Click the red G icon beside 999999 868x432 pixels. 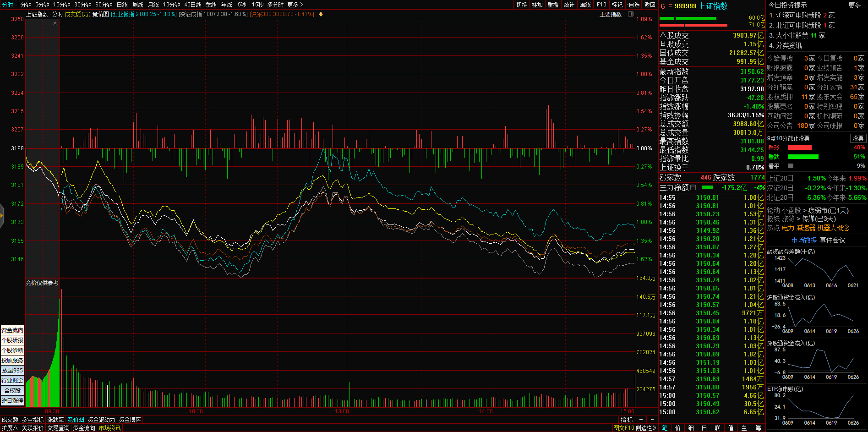point(662,6)
